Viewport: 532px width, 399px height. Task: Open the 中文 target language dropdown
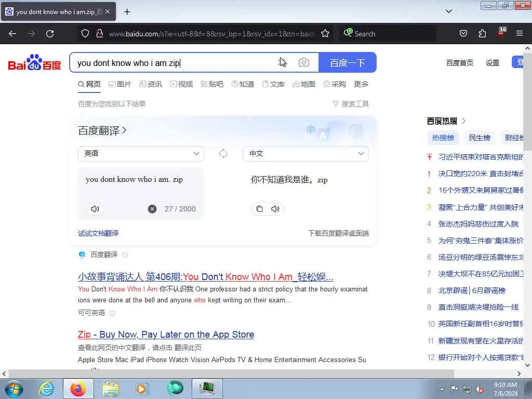[x=305, y=154]
